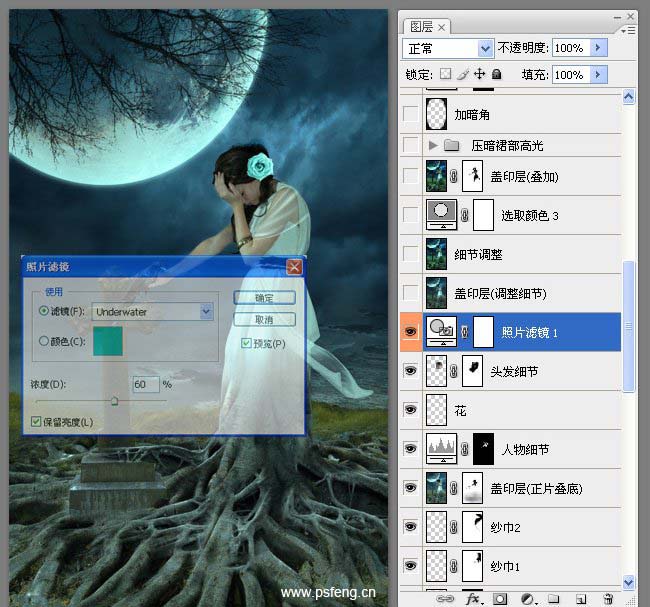Lock layer position
The height and width of the screenshot is (607, 650).
480,74
